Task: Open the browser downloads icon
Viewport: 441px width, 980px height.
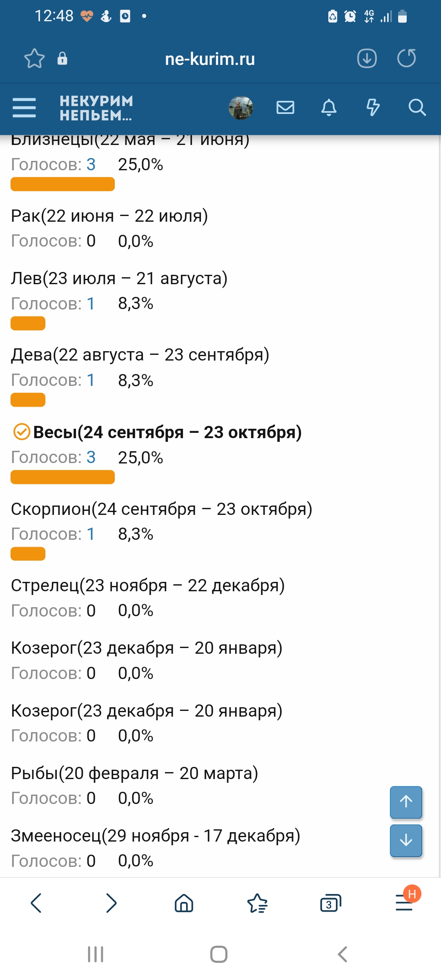Action: [x=367, y=58]
